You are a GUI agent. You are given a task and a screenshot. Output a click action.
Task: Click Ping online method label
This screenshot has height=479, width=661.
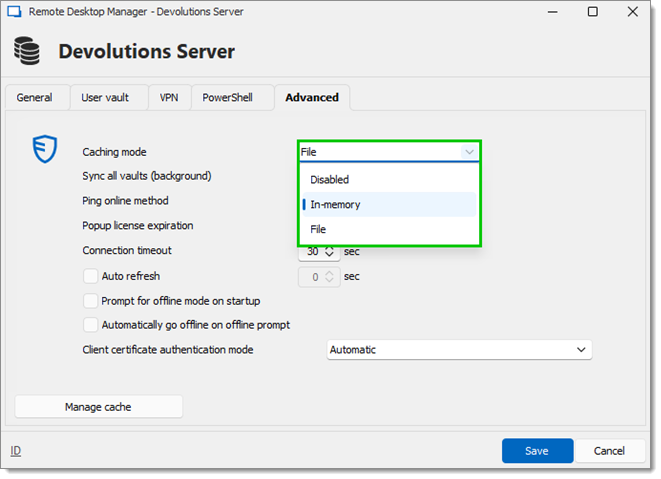point(125,201)
